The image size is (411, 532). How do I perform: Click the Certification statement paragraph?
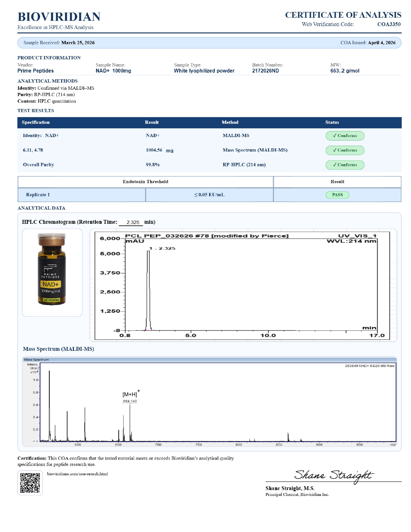coord(126,461)
